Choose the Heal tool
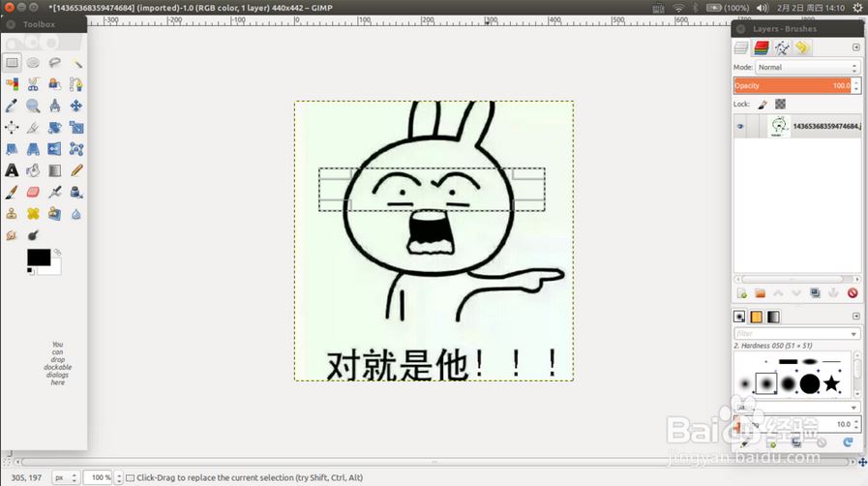Viewport: 868px width, 486px height. pos(33,214)
